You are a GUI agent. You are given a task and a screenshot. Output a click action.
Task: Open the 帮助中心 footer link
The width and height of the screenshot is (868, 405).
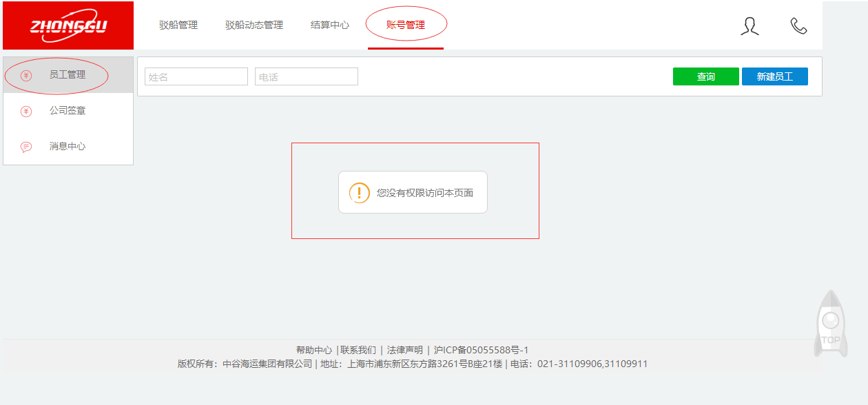click(x=314, y=350)
